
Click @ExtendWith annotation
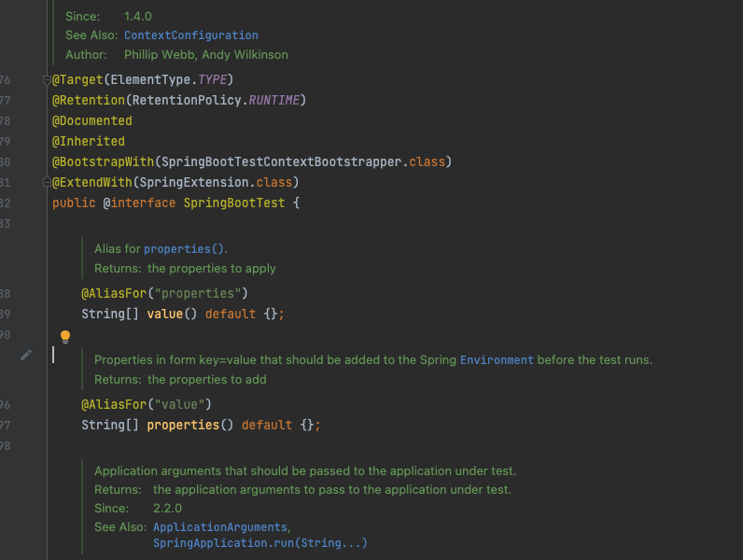point(91,182)
